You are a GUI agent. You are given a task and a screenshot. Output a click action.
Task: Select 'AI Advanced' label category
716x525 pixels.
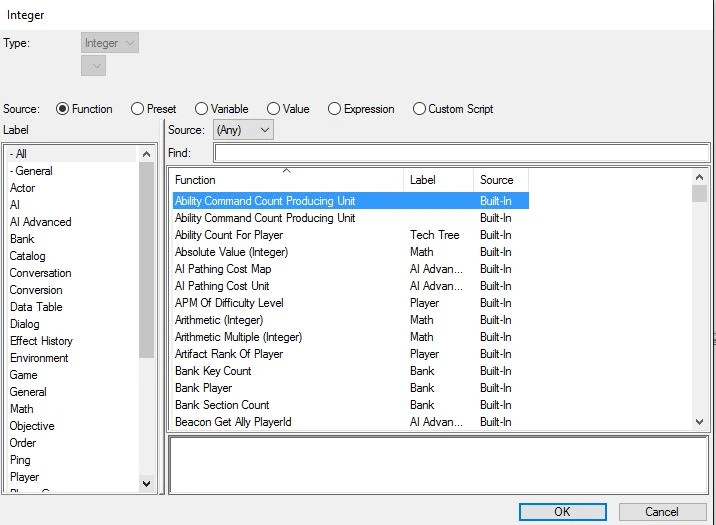pos(72,222)
